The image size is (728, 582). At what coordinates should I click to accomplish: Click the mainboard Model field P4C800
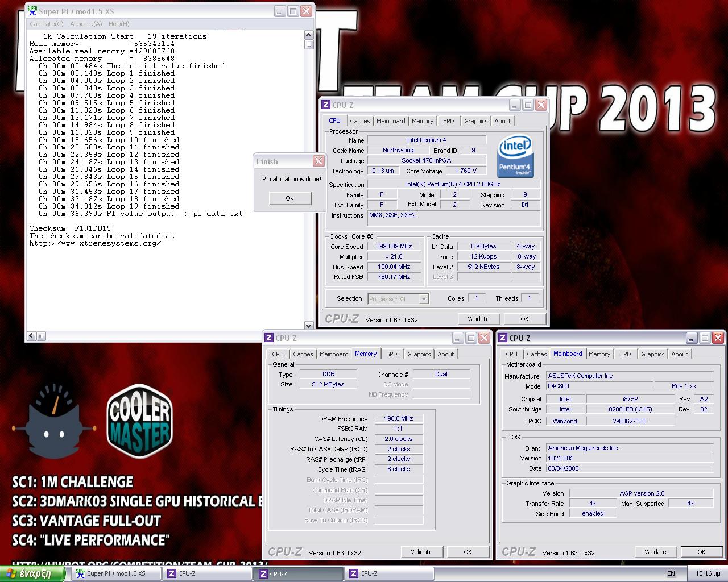pyautogui.click(x=599, y=386)
